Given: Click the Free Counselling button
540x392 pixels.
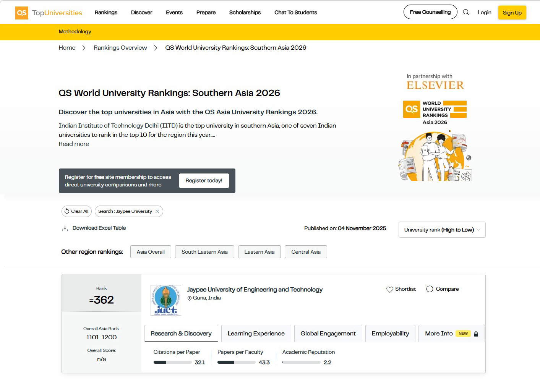Looking at the screenshot, I should pos(430,12).
